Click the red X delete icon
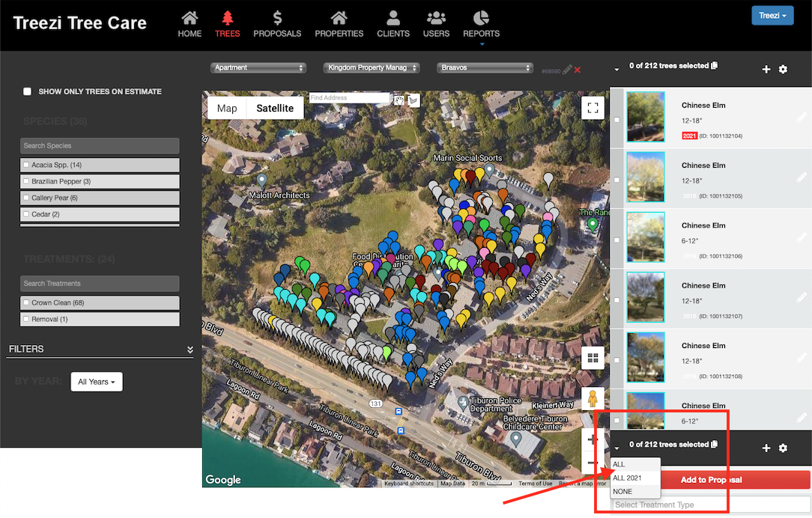The width and height of the screenshot is (812, 518). pyautogui.click(x=578, y=70)
